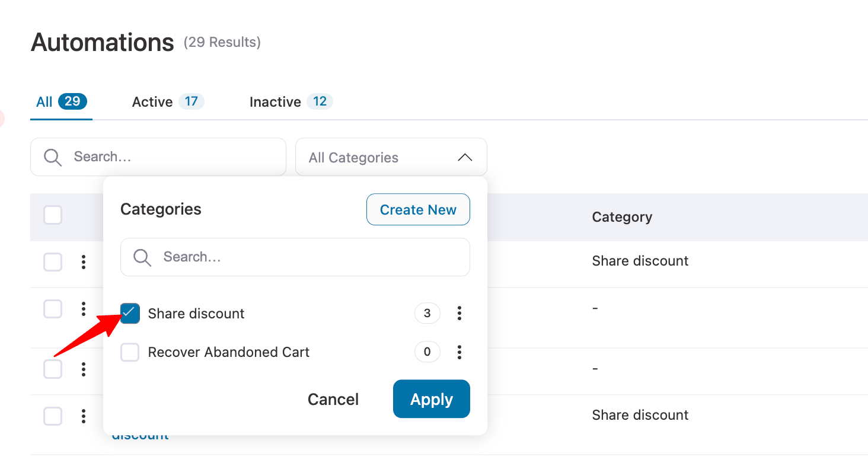Click the Apply button
Screen dimensions: 868x466
[x=431, y=399]
